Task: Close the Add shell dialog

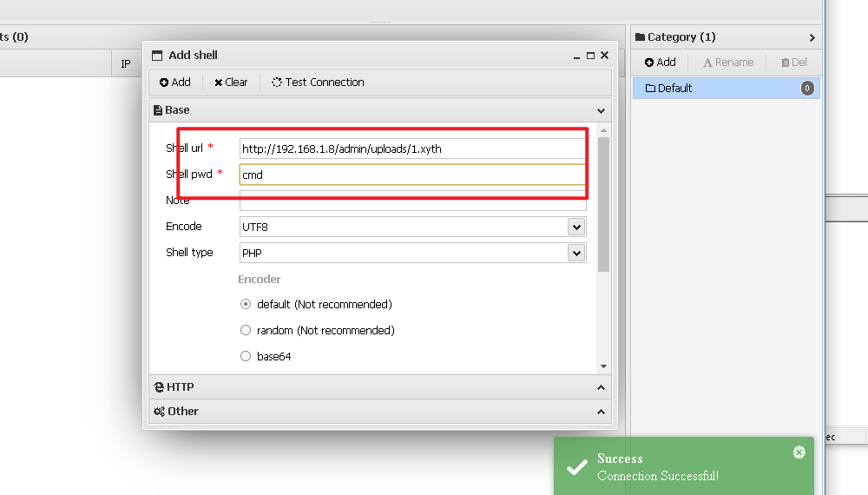Action: point(605,55)
